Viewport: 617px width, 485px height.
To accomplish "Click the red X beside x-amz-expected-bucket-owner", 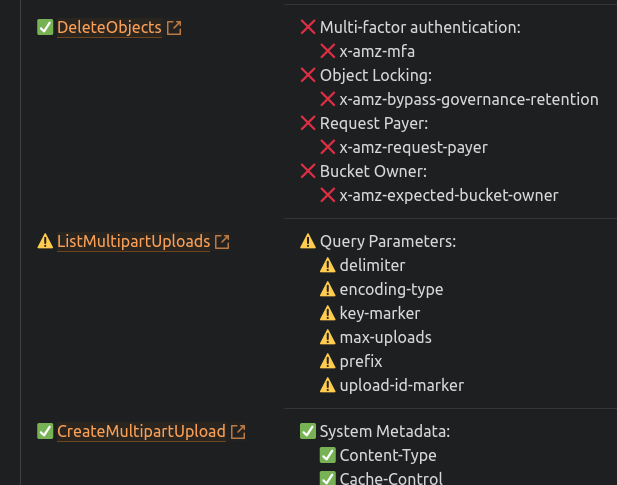I will [328, 195].
